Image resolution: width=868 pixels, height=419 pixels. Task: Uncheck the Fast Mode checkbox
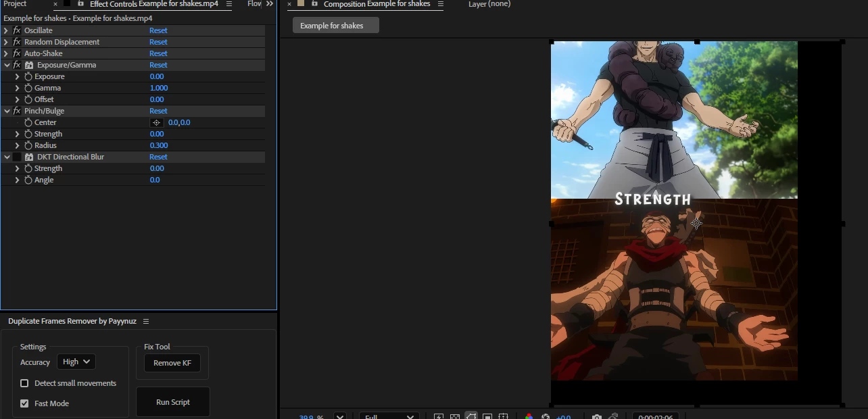click(24, 403)
